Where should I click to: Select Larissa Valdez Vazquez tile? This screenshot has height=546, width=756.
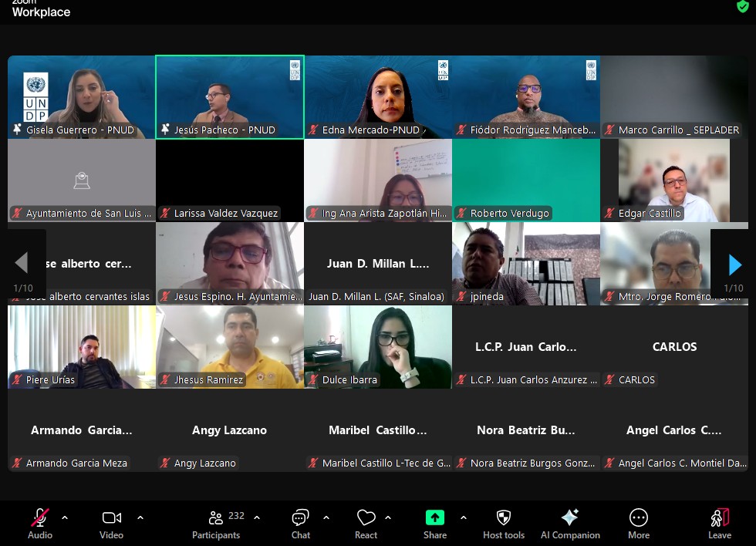coord(230,180)
